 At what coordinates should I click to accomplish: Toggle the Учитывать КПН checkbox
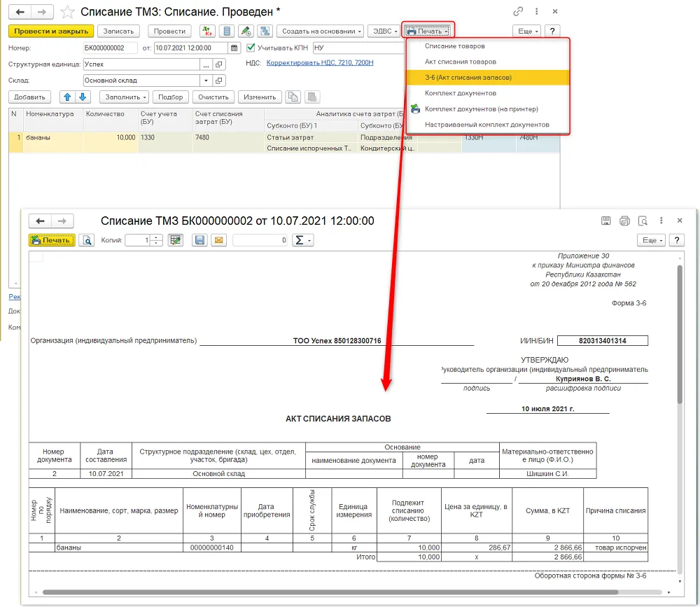tap(251, 48)
